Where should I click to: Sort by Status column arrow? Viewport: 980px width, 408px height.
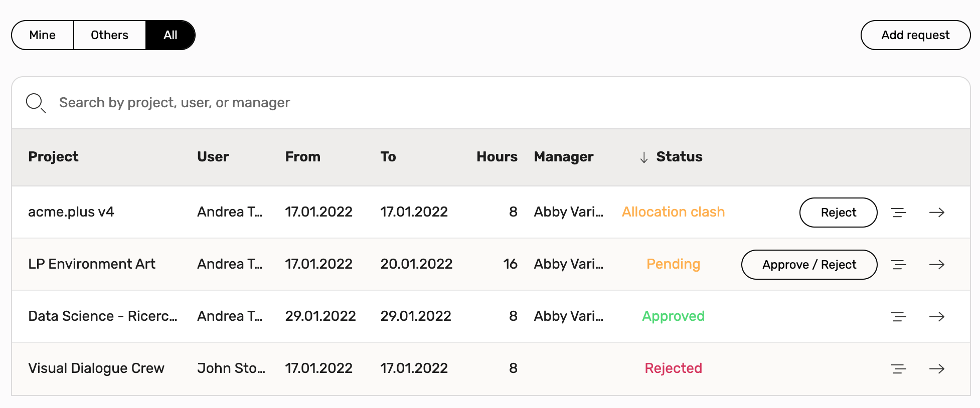coord(644,157)
